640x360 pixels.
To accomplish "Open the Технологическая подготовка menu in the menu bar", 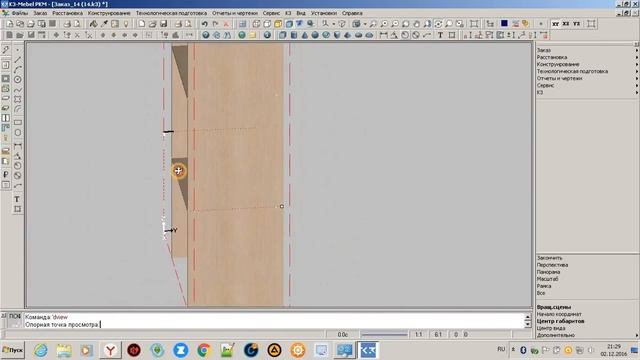I will [171, 13].
